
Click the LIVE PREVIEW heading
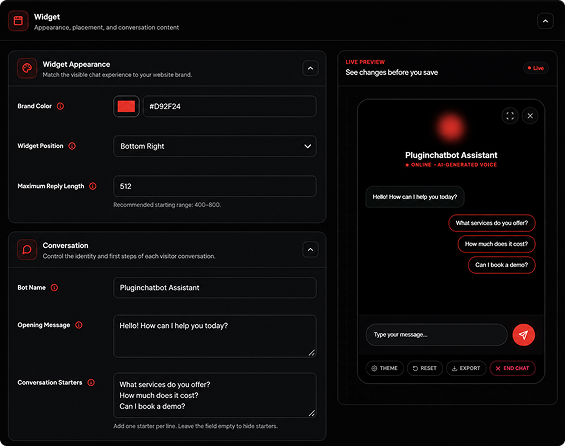(365, 62)
